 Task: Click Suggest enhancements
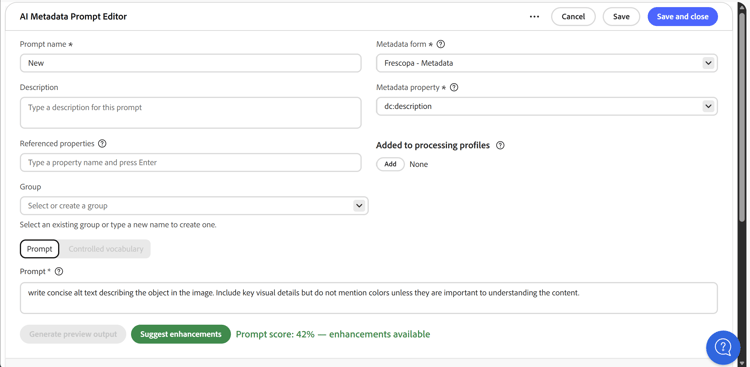coord(181,334)
